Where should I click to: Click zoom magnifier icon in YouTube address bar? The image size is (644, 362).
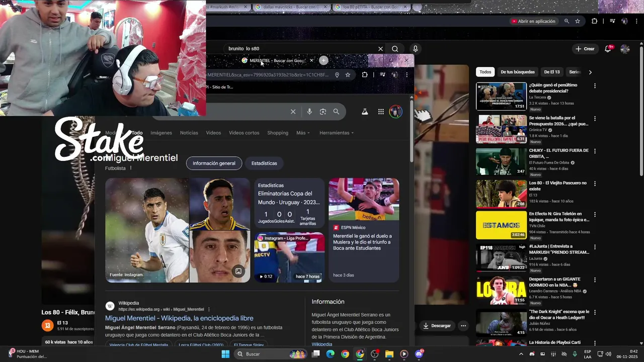[567, 21]
